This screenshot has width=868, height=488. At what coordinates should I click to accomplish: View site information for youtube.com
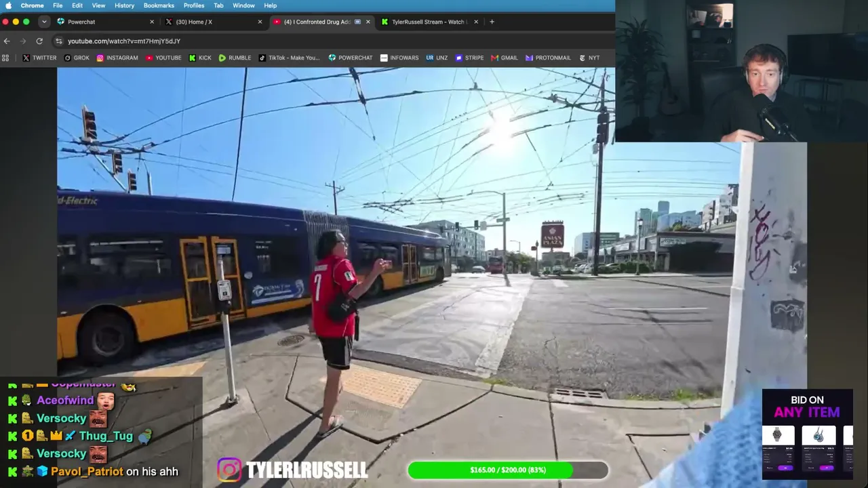click(59, 41)
